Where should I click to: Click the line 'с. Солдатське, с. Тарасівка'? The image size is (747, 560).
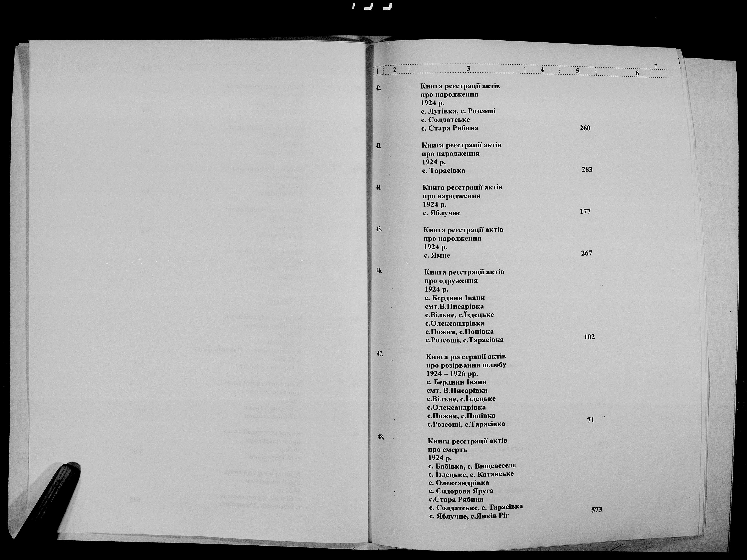(476, 507)
